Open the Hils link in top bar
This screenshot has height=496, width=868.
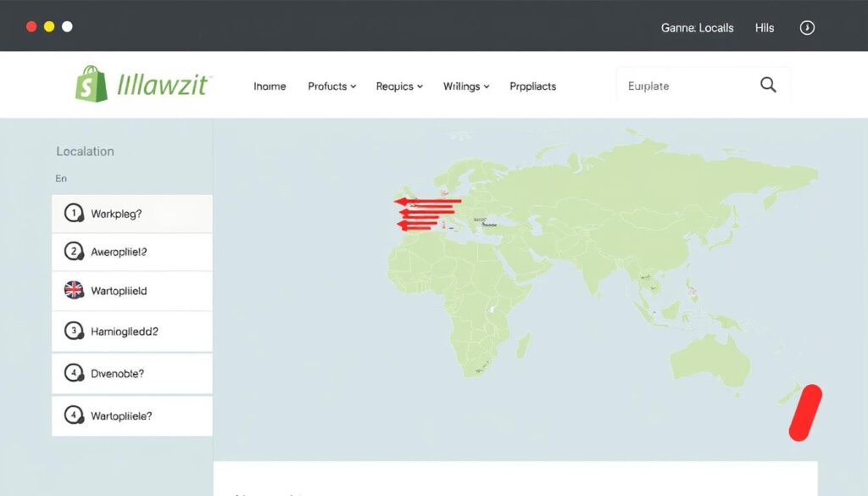(765, 28)
